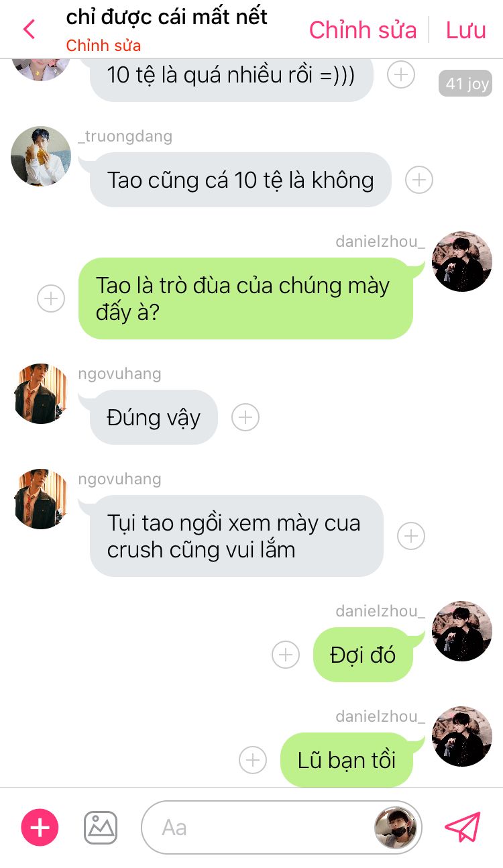Image resolution: width=503 pixels, height=868 pixels.
Task: Tap plus icon next to "Tao cũng cá 10 tệ"
Action: coord(419,180)
